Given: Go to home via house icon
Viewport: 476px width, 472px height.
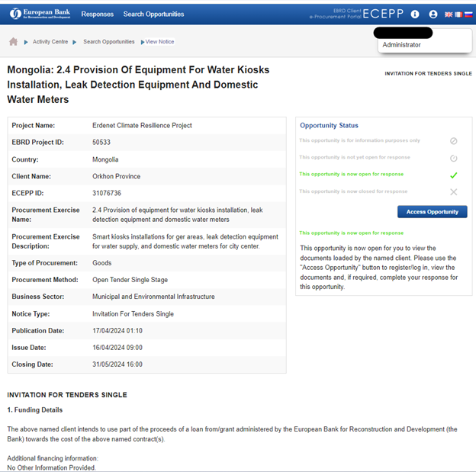Looking at the screenshot, I should tap(14, 42).
